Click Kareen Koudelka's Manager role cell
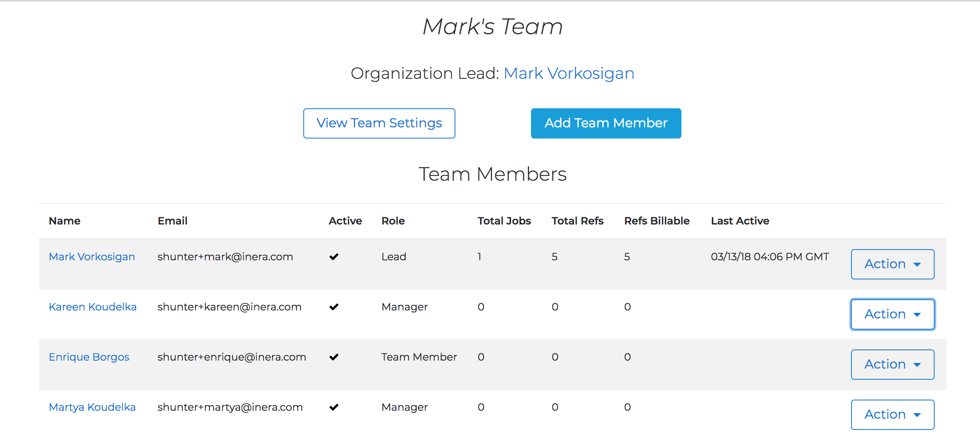Viewport: 980px width, 445px height. pos(404,307)
